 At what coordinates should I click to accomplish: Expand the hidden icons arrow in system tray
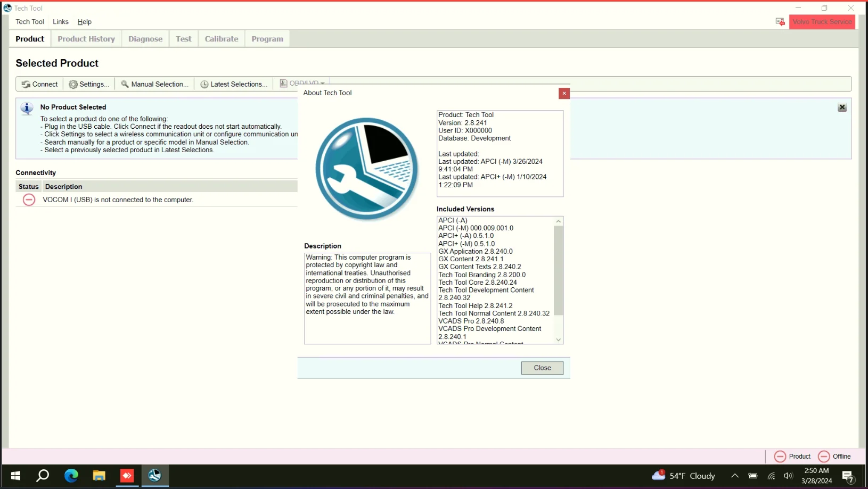pos(734,476)
